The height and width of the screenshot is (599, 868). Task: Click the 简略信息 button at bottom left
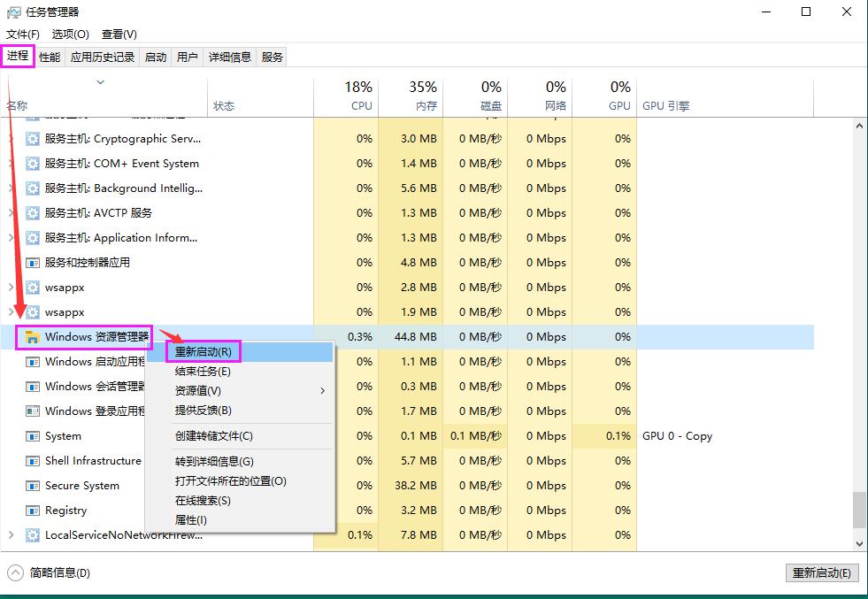(48, 573)
